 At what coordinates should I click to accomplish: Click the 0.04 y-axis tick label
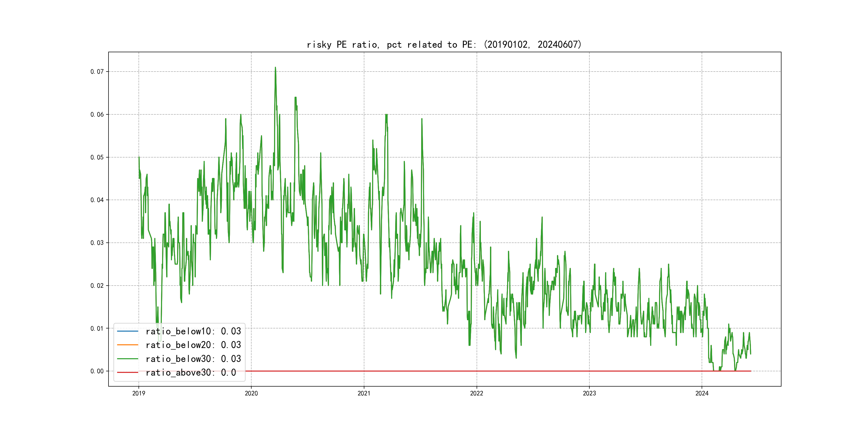[97, 200]
